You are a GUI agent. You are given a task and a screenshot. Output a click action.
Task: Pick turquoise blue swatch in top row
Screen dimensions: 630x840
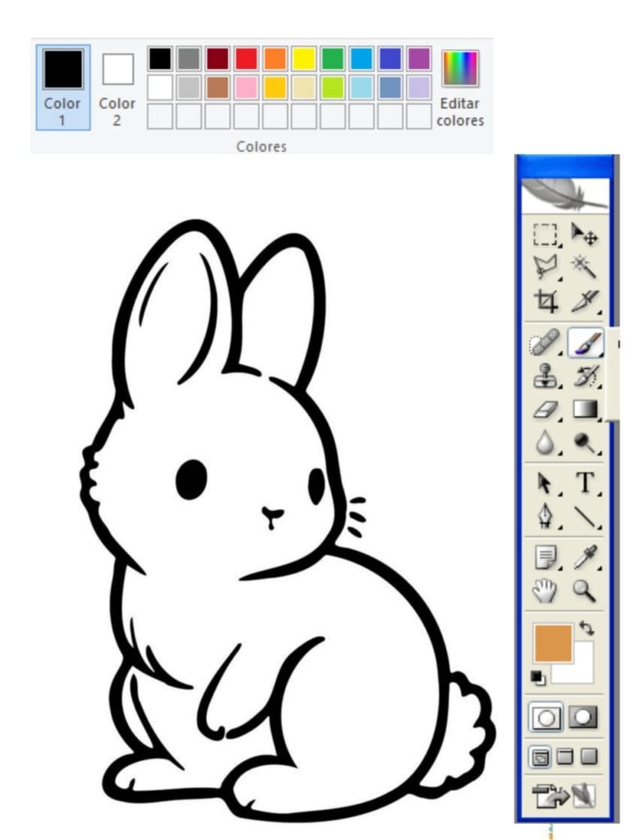click(x=362, y=59)
